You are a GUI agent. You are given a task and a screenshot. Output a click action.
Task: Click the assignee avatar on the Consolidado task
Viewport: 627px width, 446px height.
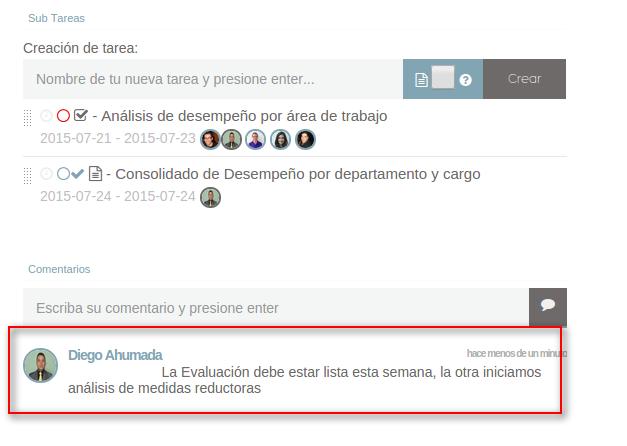[x=210, y=198]
